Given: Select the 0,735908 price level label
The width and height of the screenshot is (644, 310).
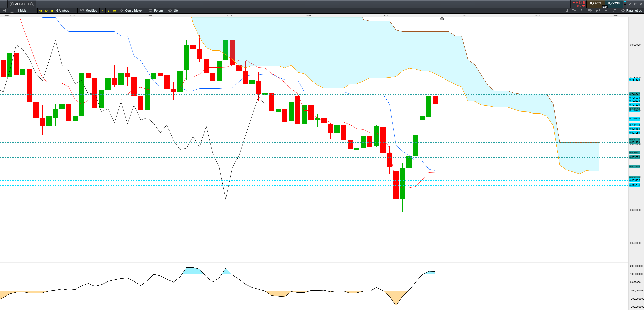Looking at the screenshot, I should point(635,98).
